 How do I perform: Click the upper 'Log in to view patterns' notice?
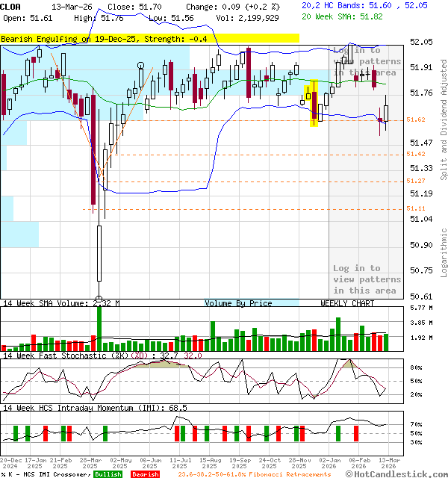pos(366,61)
